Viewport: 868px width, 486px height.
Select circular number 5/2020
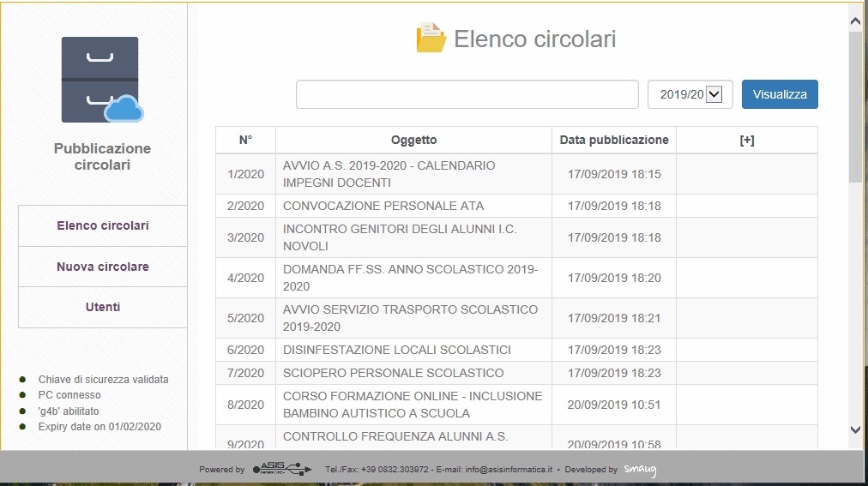click(x=246, y=319)
